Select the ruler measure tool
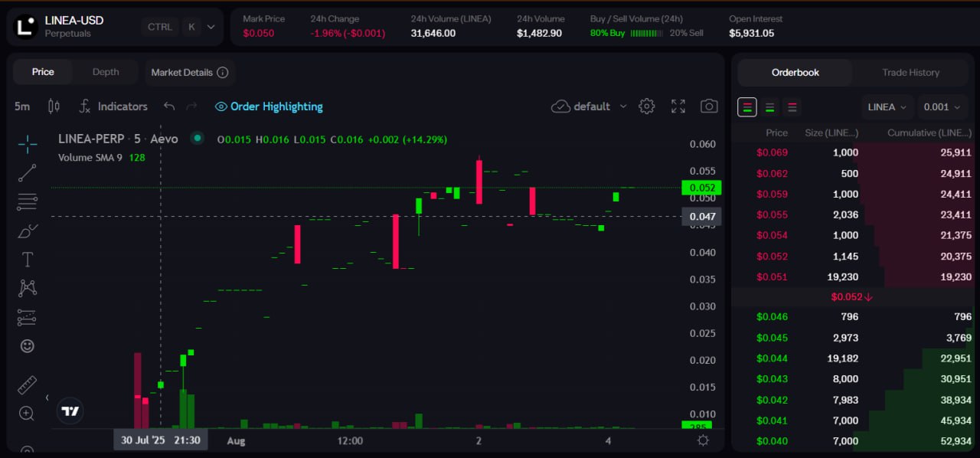This screenshot has width=980, height=458. coord(28,384)
